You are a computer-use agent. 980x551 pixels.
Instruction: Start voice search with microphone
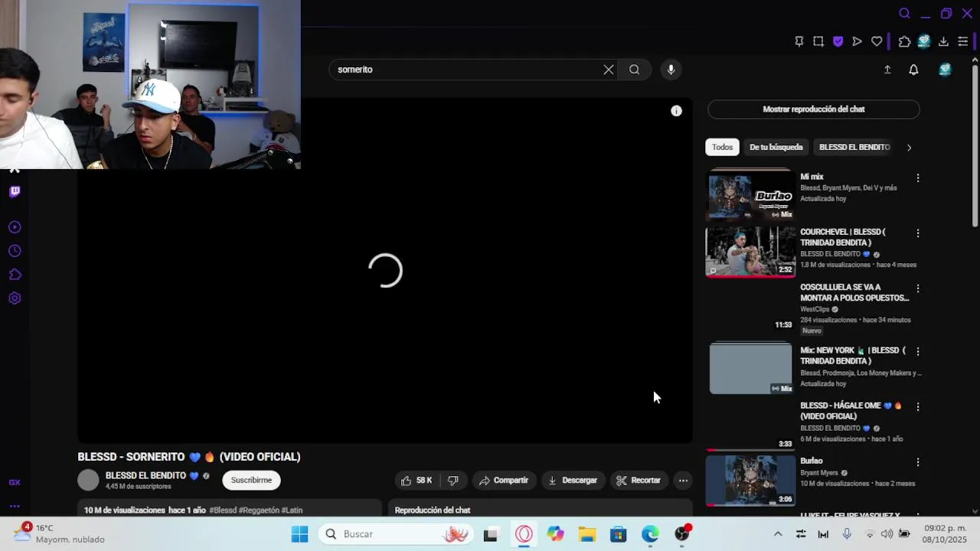(x=671, y=70)
